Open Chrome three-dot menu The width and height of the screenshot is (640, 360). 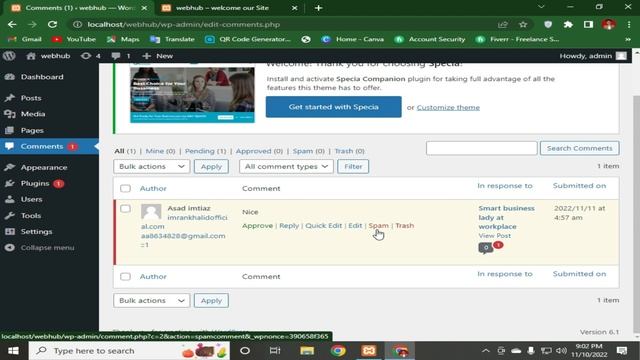(629, 24)
